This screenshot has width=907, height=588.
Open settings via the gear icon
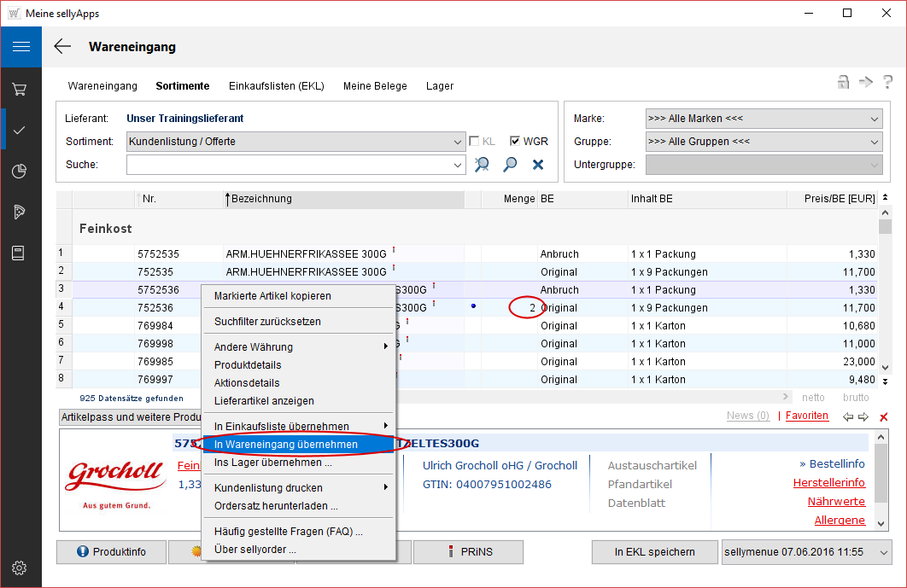click(x=20, y=568)
